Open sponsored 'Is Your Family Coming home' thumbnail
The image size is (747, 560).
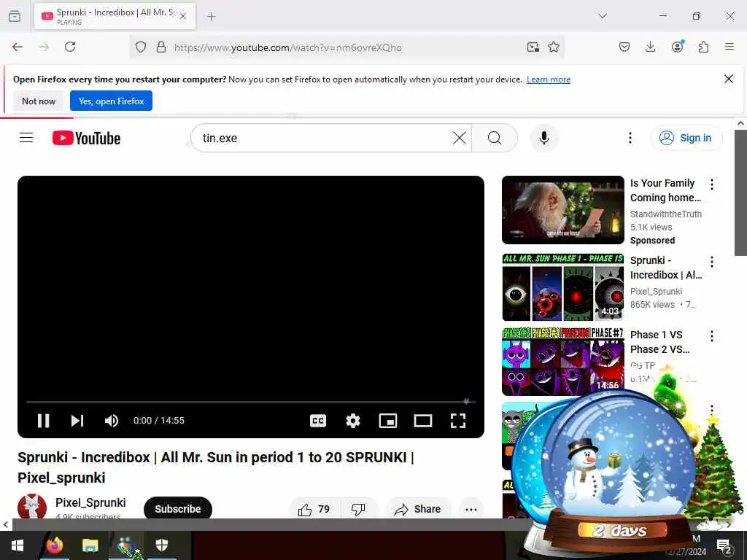pyautogui.click(x=562, y=210)
